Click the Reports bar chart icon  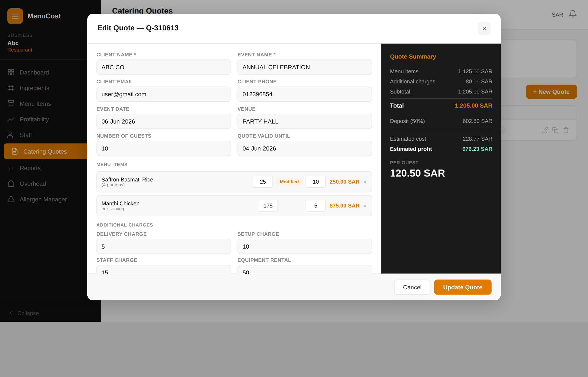coord(11,168)
